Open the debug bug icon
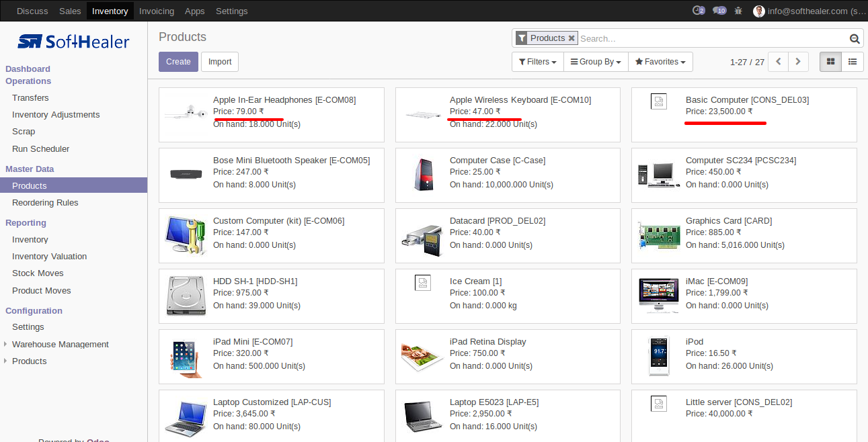 tap(739, 11)
